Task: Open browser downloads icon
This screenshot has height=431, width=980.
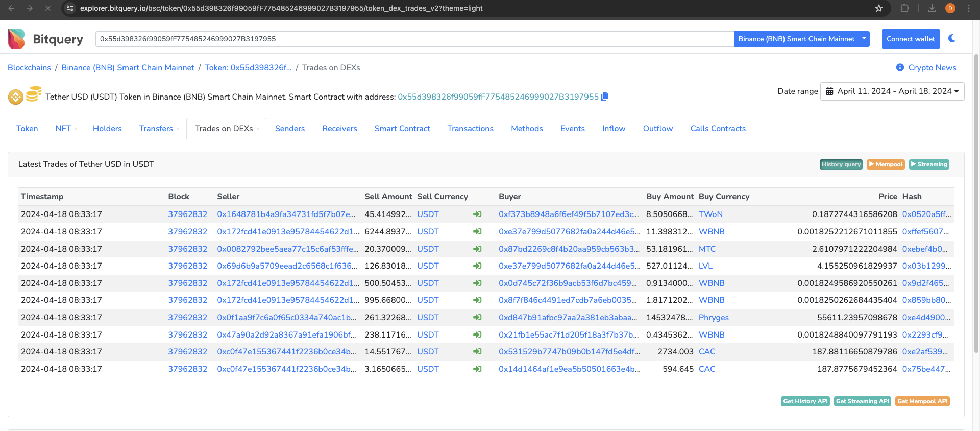Action: click(x=932, y=8)
